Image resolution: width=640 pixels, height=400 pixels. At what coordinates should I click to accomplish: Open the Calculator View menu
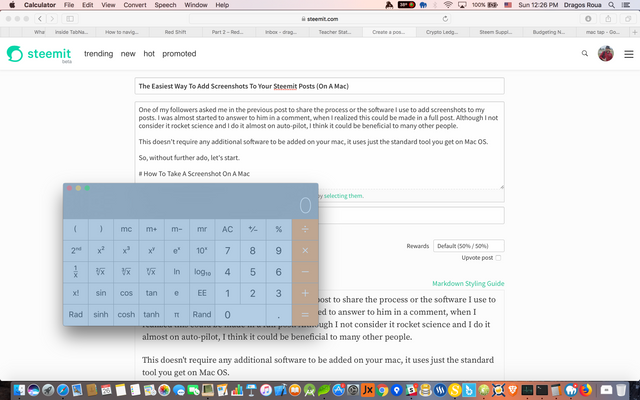(108, 5)
